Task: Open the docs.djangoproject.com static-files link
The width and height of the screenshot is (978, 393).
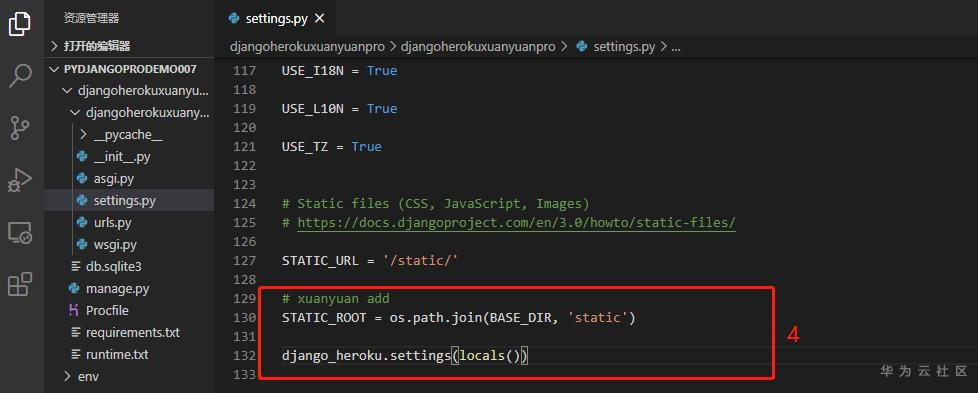Action: pyautogui.click(x=516, y=223)
